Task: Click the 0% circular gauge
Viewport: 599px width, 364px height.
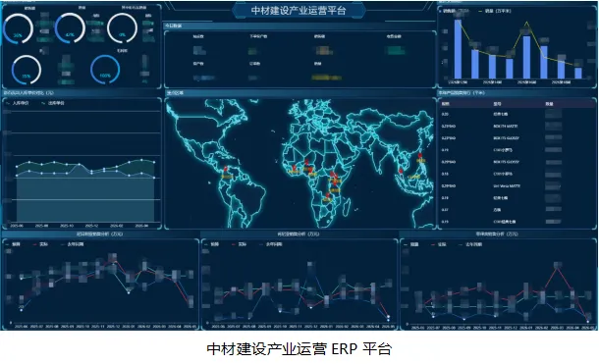Action: tap(122, 28)
